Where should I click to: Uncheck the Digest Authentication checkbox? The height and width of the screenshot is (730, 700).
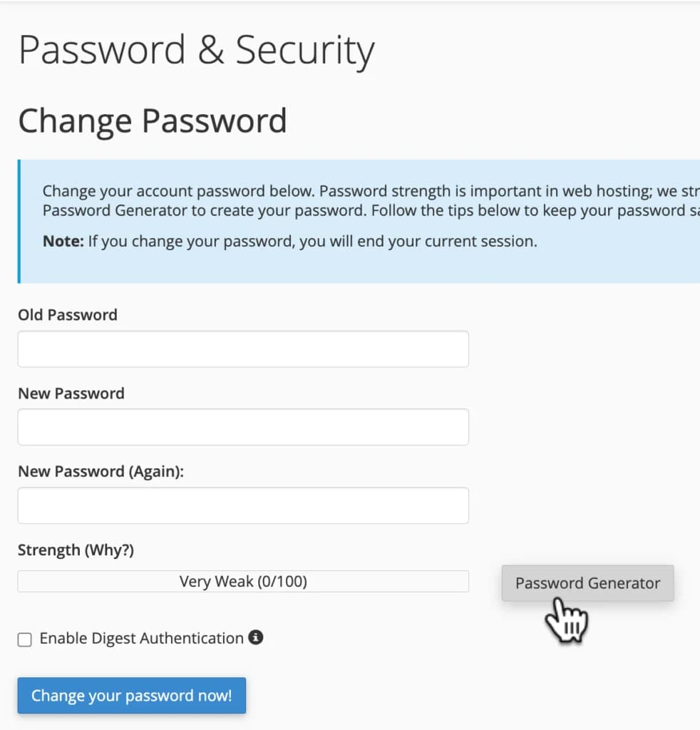[x=24, y=639]
